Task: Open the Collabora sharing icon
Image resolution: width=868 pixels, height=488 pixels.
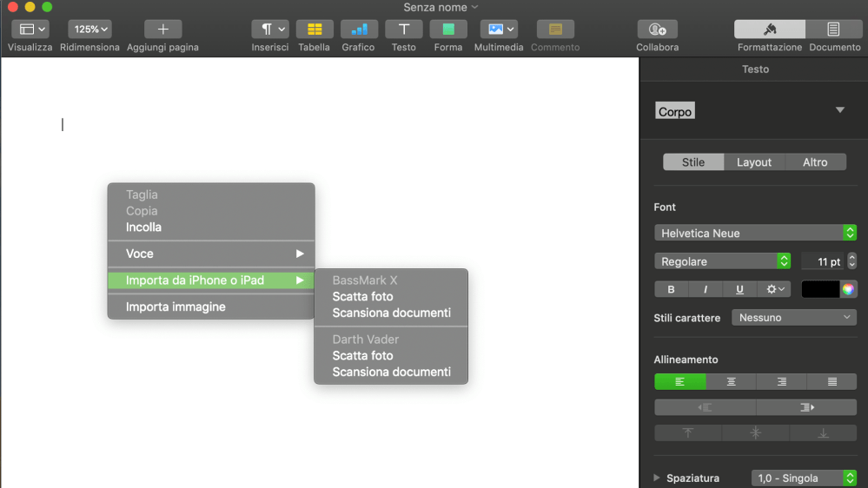Action: pos(657,30)
